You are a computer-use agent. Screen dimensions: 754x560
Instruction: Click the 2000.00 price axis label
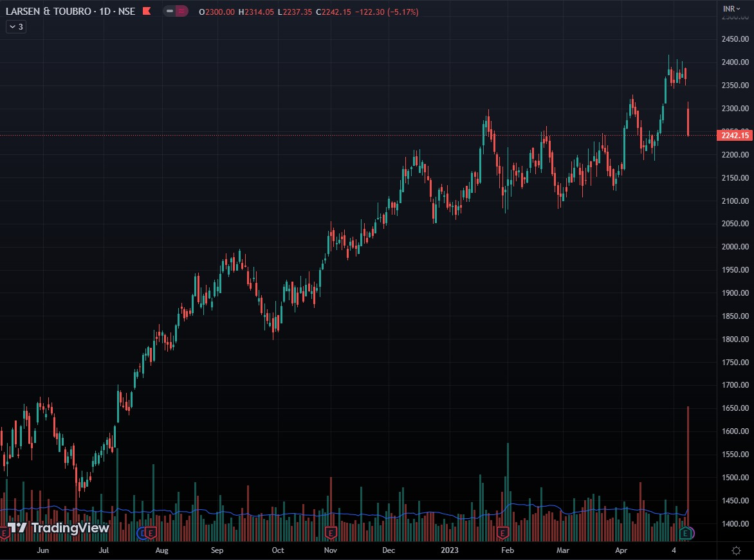(735, 247)
